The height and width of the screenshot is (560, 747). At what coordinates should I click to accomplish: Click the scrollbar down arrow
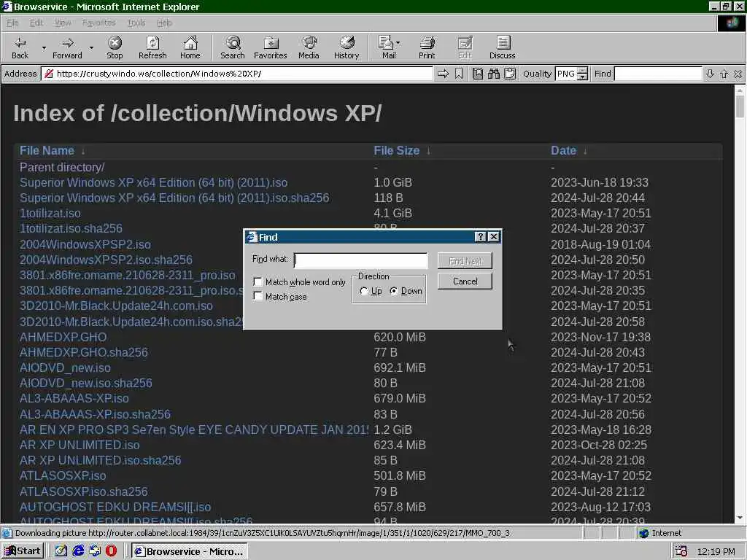pos(740,518)
